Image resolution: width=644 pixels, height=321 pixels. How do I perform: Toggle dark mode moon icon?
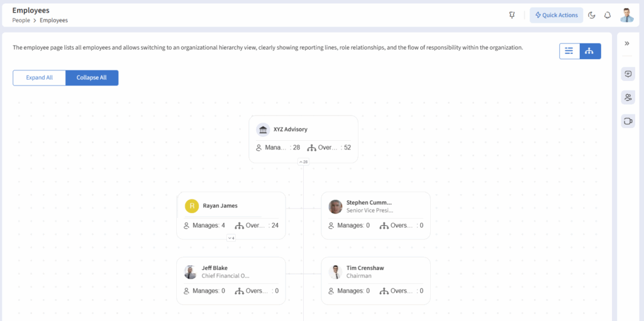click(592, 15)
